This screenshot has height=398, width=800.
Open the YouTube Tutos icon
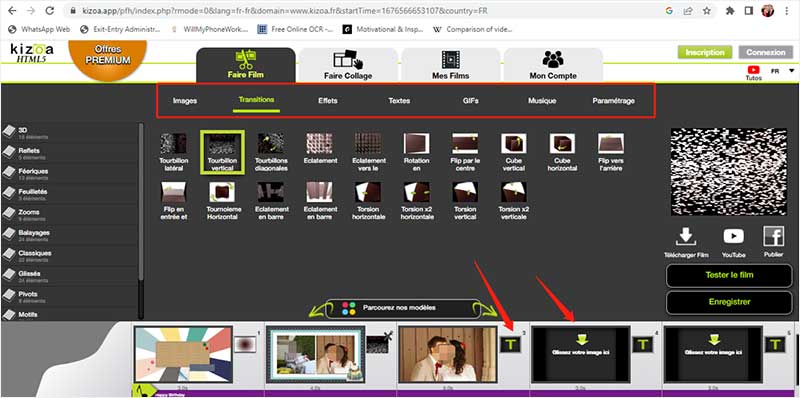[753, 70]
